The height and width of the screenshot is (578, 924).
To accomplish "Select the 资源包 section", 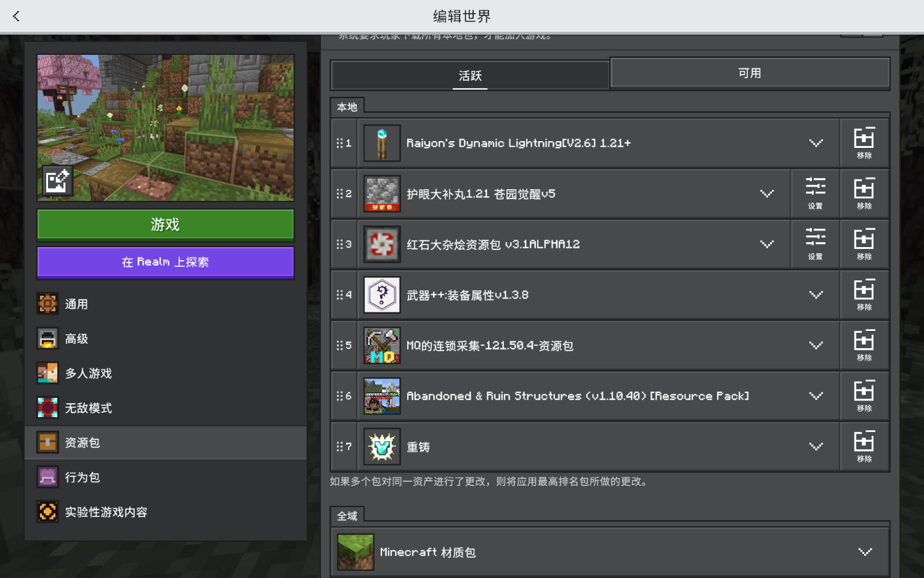I will 166,442.
